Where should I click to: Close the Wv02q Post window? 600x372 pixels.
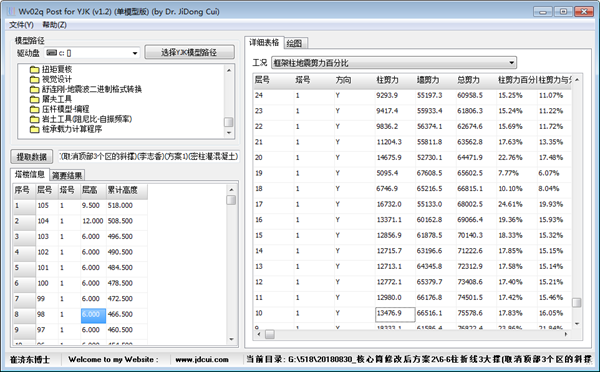[584, 11]
